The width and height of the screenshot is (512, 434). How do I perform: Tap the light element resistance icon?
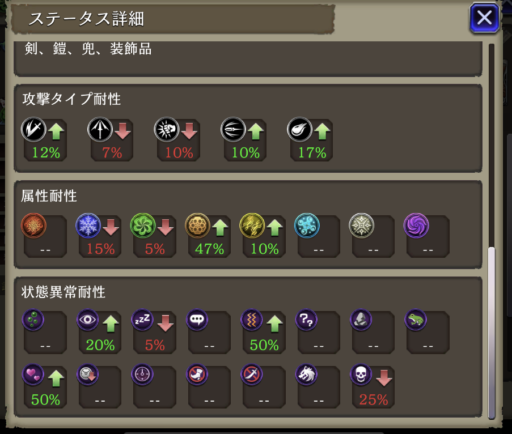pyautogui.click(x=362, y=226)
